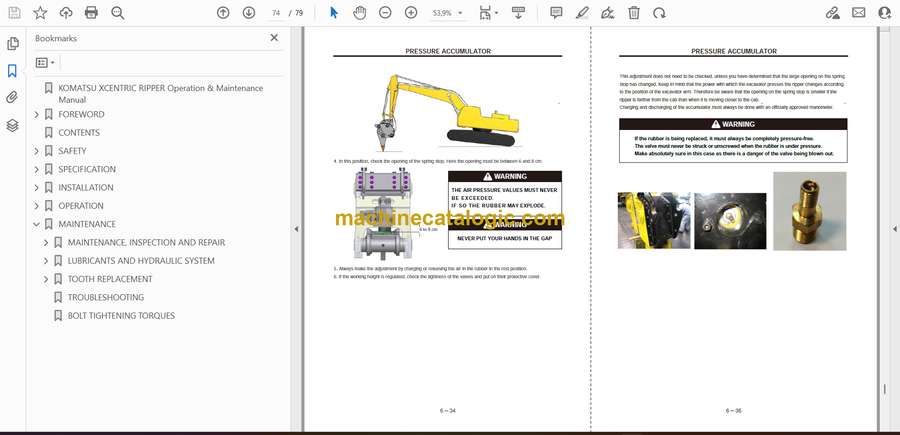Click the page number input field
Screen dimensions: 900x435
[276, 13]
